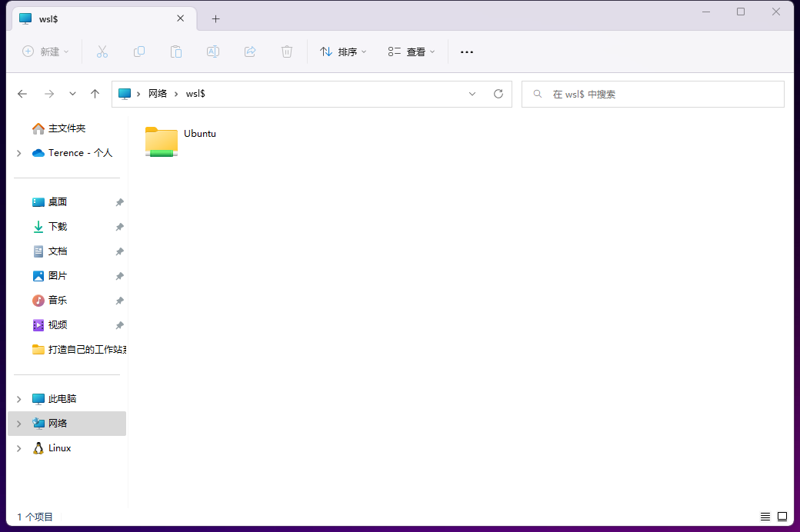Click the Copy icon in toolbar
The width and height of the screenshot is (800, 532).
coord(138,52)
